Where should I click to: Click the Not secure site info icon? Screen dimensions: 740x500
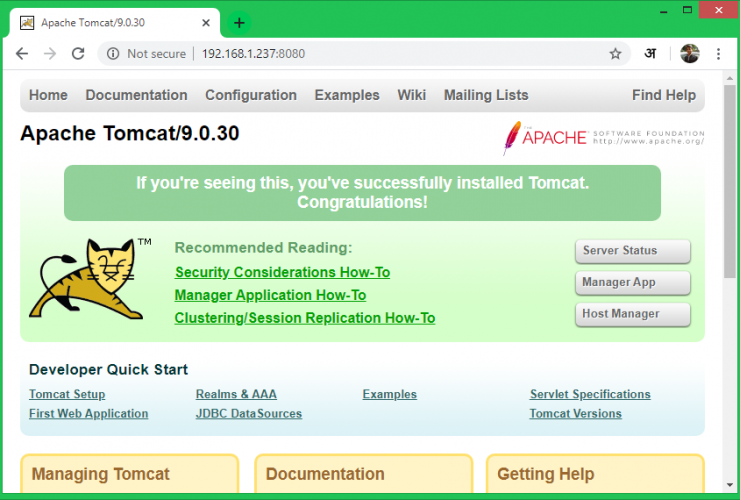coord(113,54)
